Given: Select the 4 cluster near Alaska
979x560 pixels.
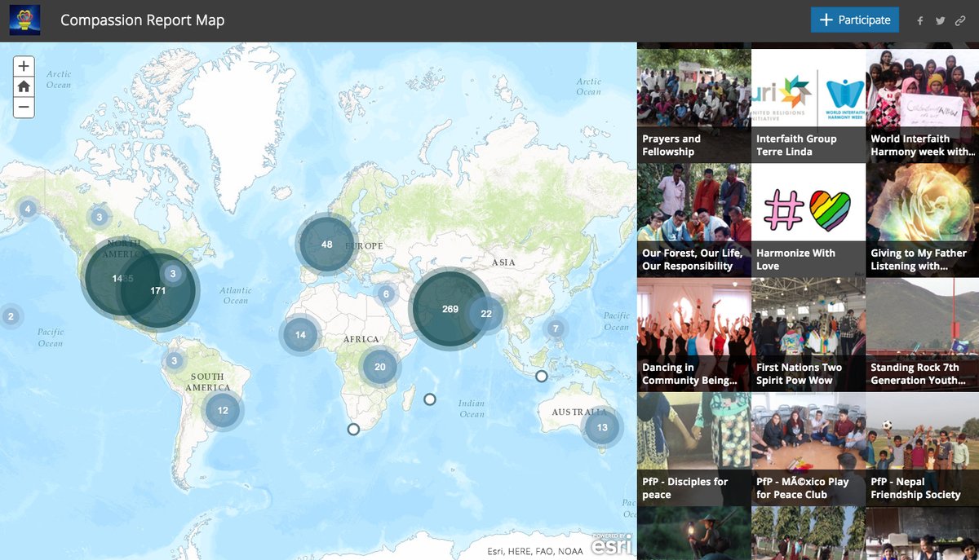Looking at the screenshot, I should pos(28,209).
